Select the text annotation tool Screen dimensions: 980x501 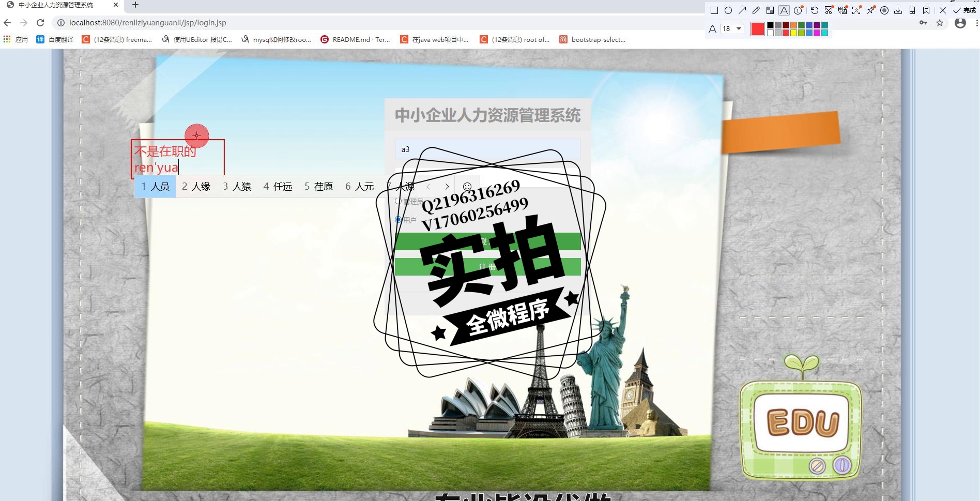[x=784, y=10]
